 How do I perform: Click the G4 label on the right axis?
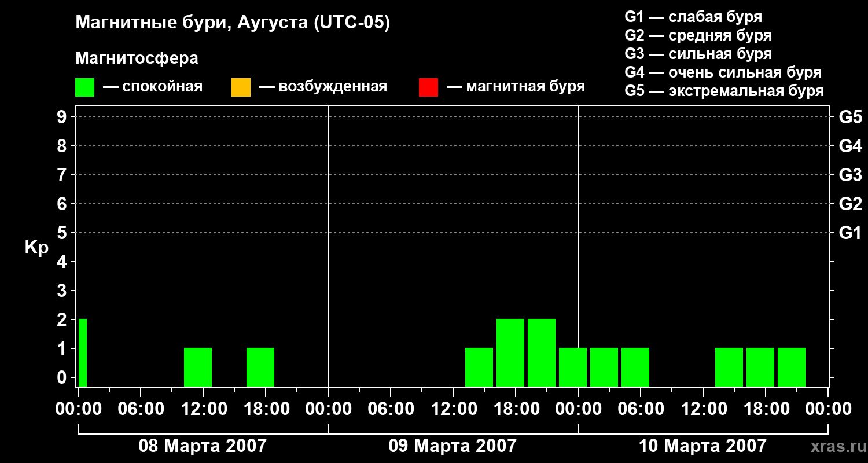850,146
